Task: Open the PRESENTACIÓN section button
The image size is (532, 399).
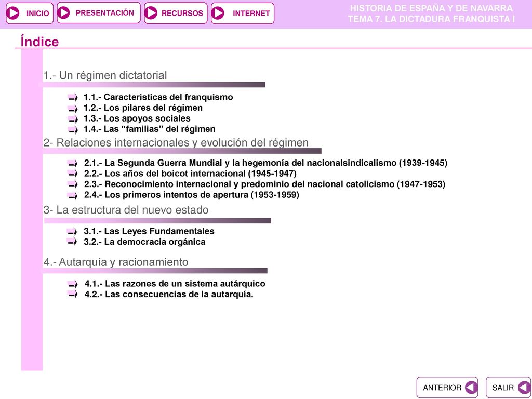Action: (99, 13)
